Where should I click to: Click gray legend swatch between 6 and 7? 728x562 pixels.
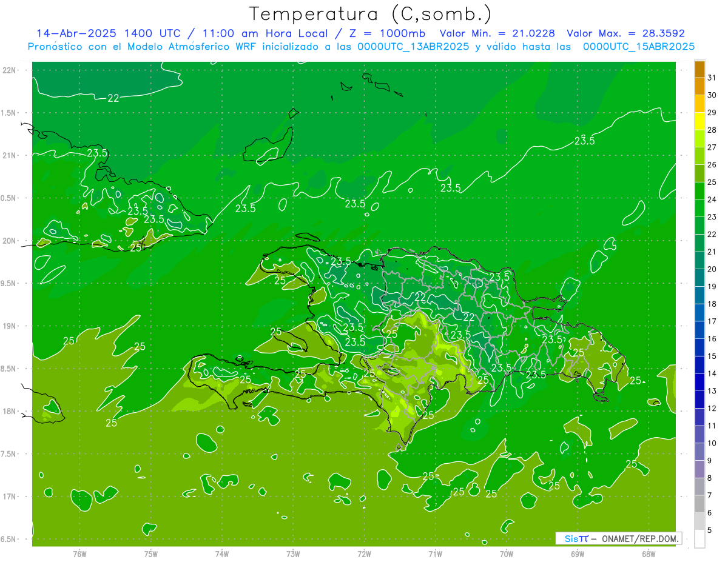click(x=699, y=504)
